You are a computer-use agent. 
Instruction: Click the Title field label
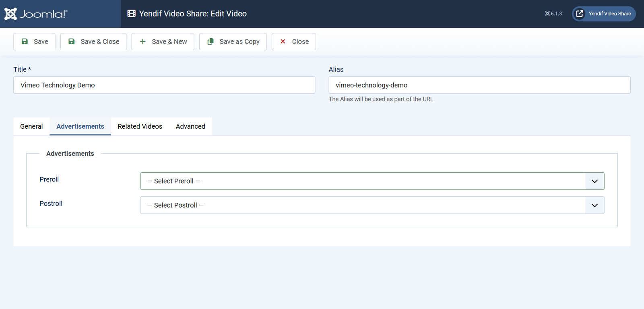[x=22, y=70]
